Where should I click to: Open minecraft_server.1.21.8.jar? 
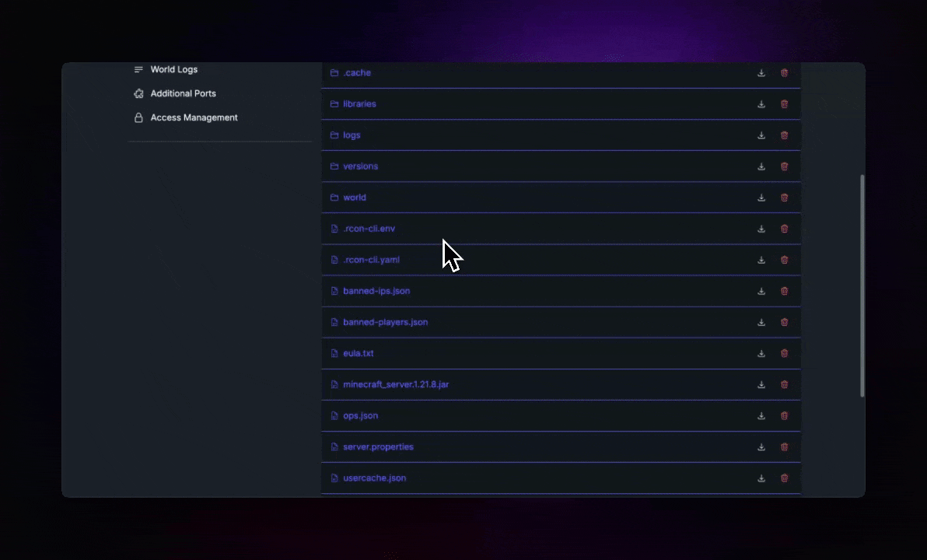[x=396, y=384]
